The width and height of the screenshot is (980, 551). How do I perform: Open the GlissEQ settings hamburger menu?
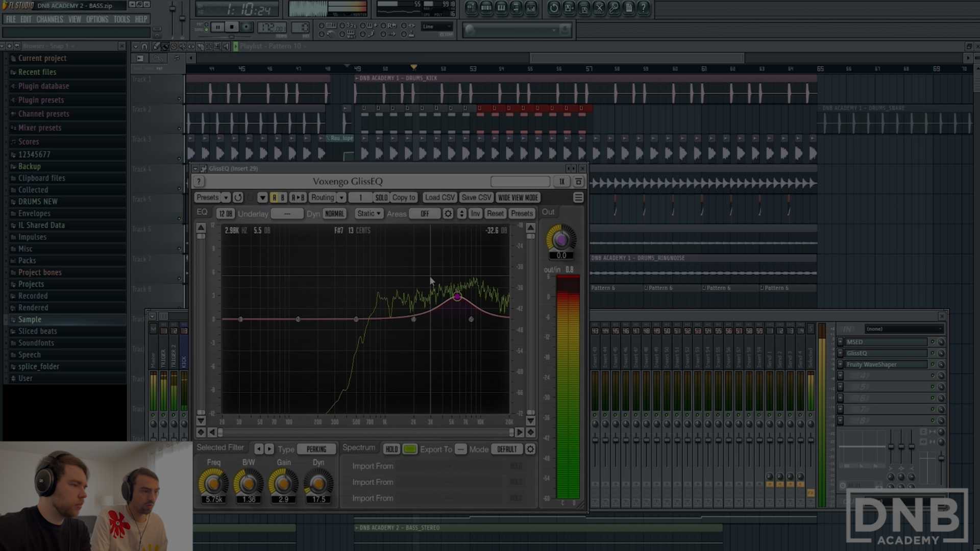point(578,197)
